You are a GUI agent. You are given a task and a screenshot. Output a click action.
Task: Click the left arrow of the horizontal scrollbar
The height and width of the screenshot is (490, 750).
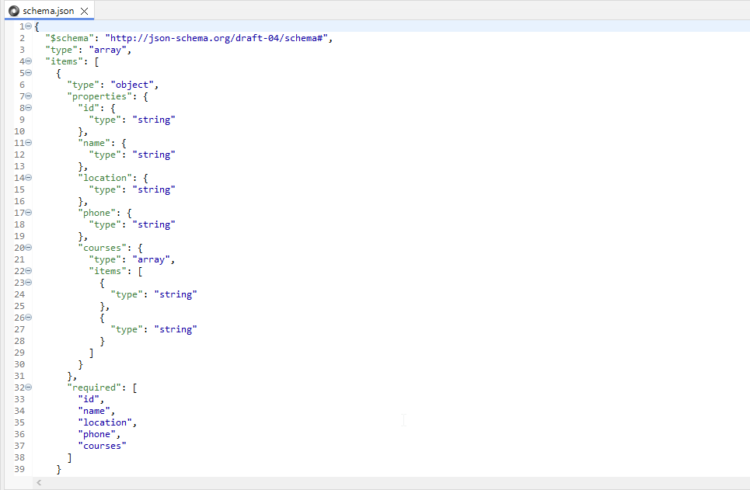point(40,483)
